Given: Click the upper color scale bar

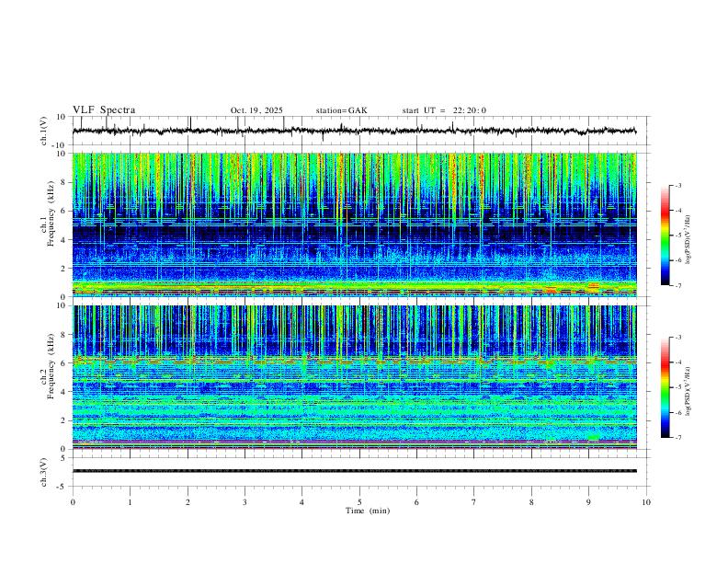Looking at the screenshot, I should 665,236.
